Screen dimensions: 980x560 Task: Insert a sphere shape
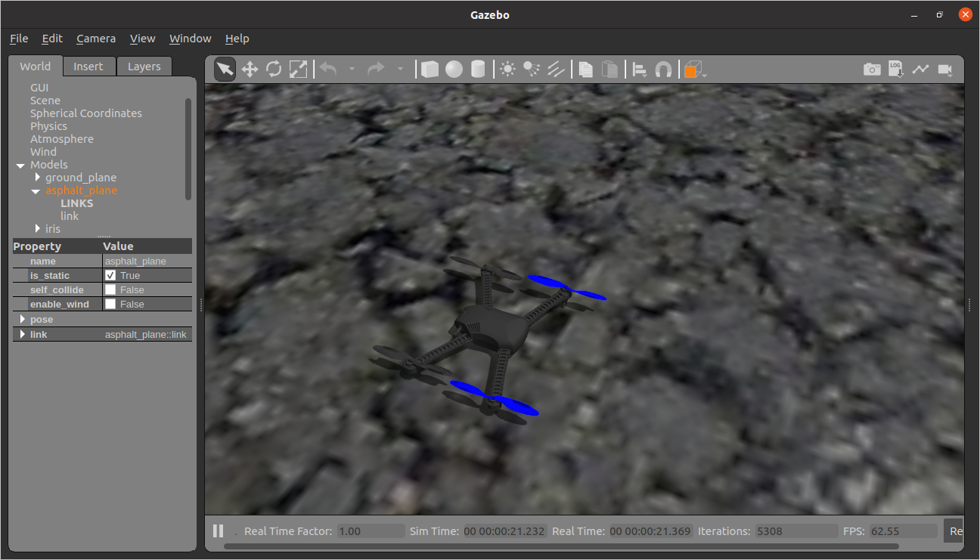[x=454, y=70]
